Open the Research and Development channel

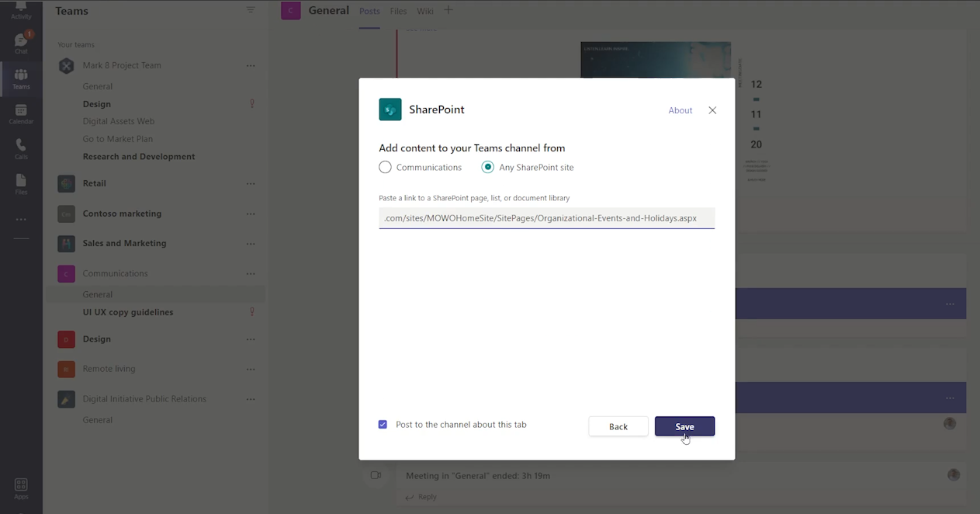pyautogui.click(x=139, y=157)
